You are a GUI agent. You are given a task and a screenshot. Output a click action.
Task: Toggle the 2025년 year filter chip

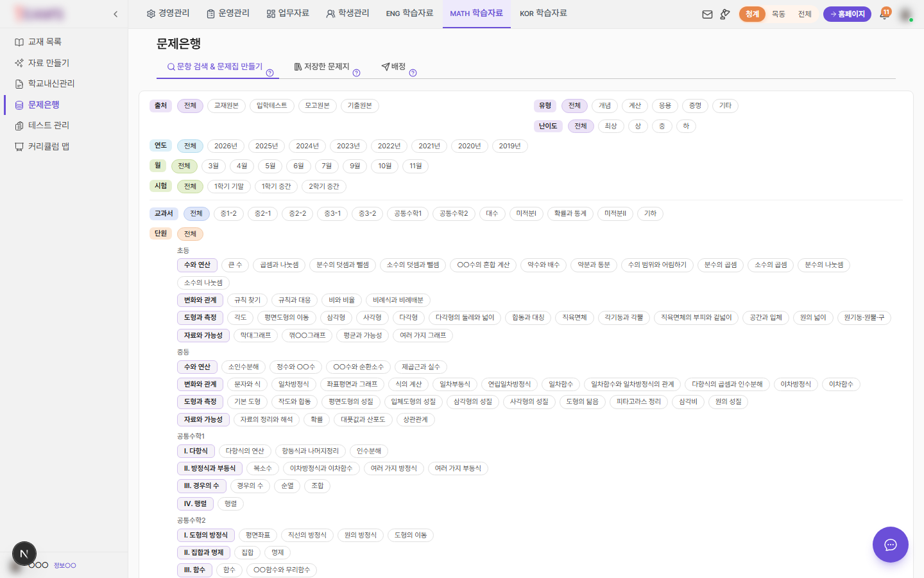pyautogui.click(x=266, y=146)
